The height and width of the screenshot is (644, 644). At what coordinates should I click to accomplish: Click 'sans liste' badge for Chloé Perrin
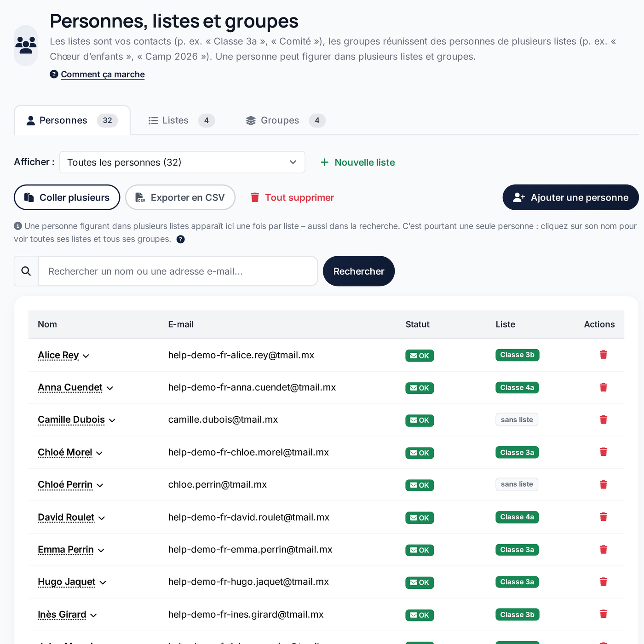[x=517, y=484]
